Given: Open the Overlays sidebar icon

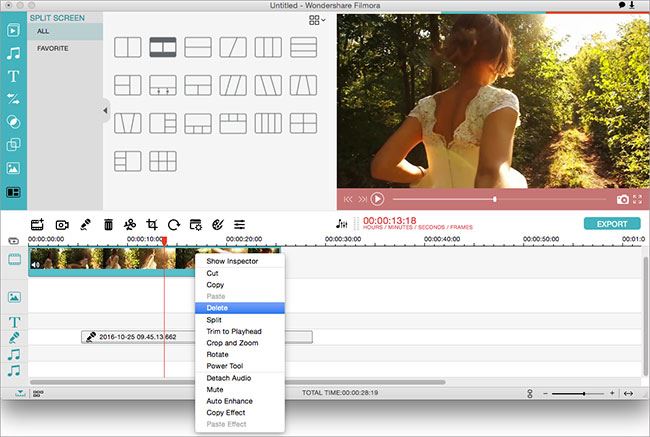Looking at the screenshot, I should pos(13,145).
